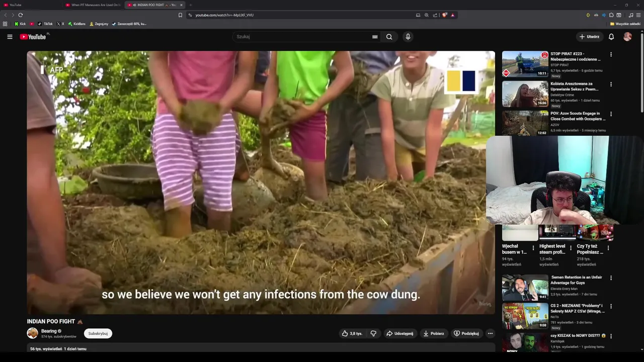Open options for POV: Azov Scouts video

[x=611, y=114]
